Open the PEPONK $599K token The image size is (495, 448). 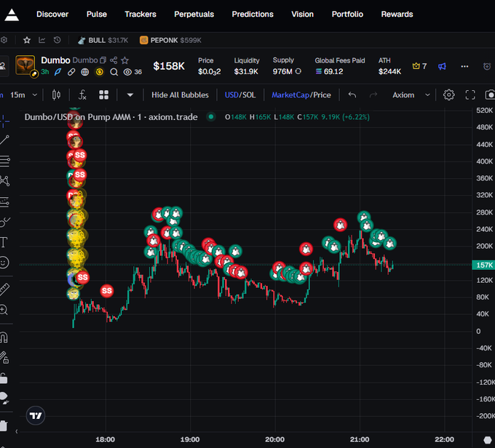pos(170,40)
